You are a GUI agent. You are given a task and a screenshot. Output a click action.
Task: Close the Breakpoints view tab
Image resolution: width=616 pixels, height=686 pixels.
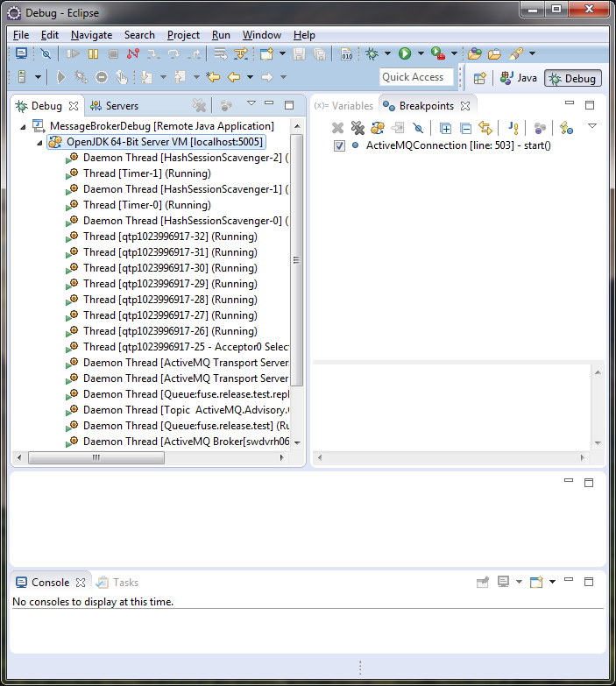click(465, 106)
